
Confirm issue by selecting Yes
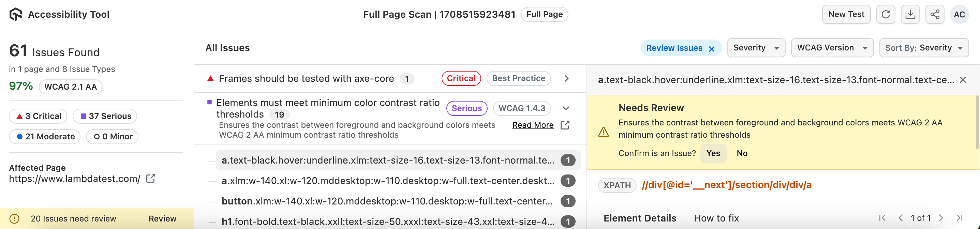713,153
